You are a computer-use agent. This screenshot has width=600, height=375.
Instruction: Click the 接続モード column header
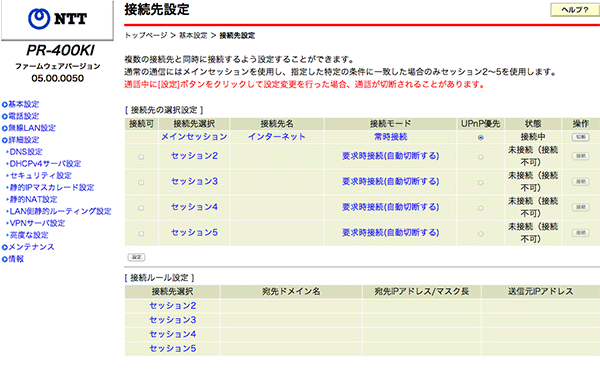pyautogui.click(x=390, y=124)
